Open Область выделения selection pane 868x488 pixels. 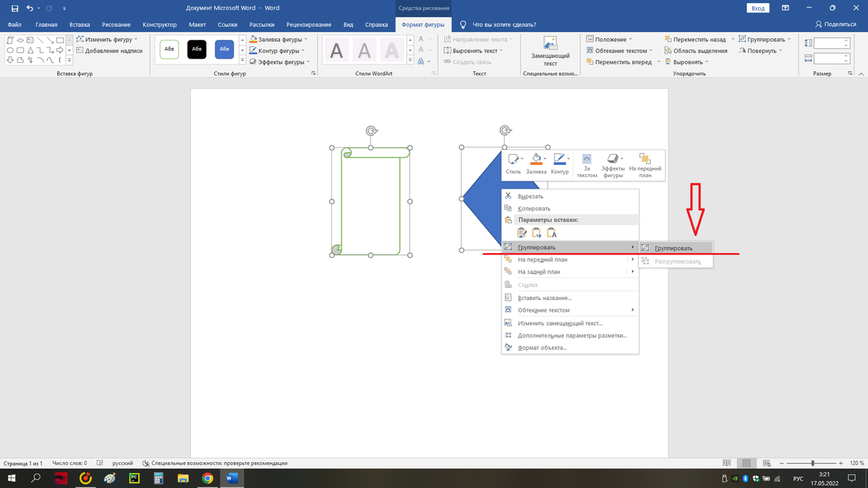point(695,51)
